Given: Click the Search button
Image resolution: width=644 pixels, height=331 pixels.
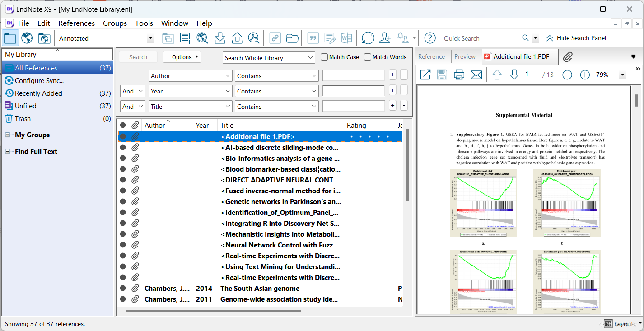Looking at the screenshot, I should point(138,57).
